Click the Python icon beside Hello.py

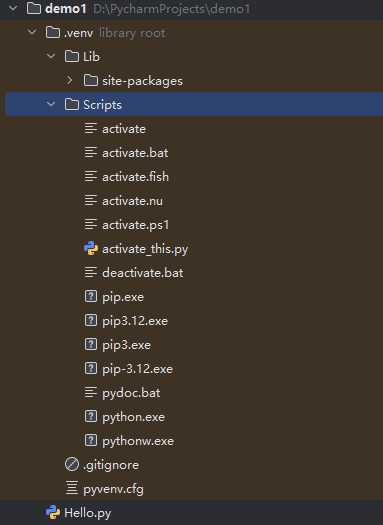[53, 512]
